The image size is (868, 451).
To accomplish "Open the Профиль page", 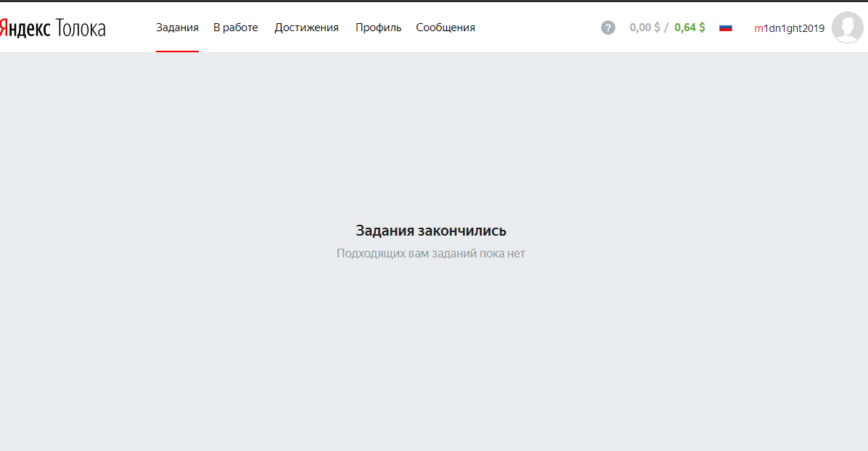I will tap(378, 28).
